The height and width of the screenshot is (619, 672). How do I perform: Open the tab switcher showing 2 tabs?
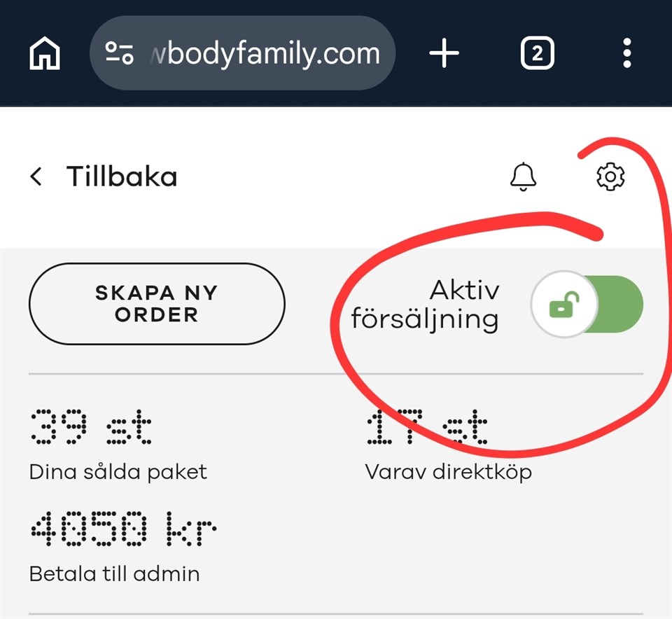pyautogui.click(x=537, y=53)
